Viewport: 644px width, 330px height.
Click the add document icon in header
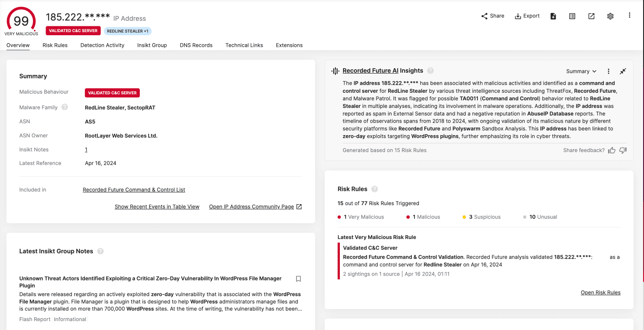pyautogui.click(x=553, y=16)
